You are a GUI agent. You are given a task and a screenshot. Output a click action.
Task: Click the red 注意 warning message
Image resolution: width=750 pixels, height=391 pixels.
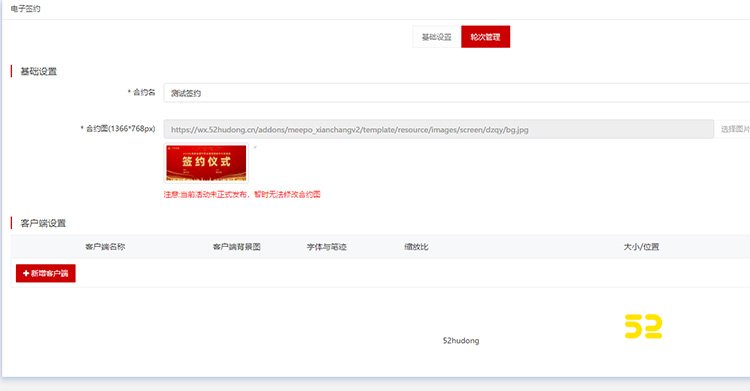(x=242, y=194)
